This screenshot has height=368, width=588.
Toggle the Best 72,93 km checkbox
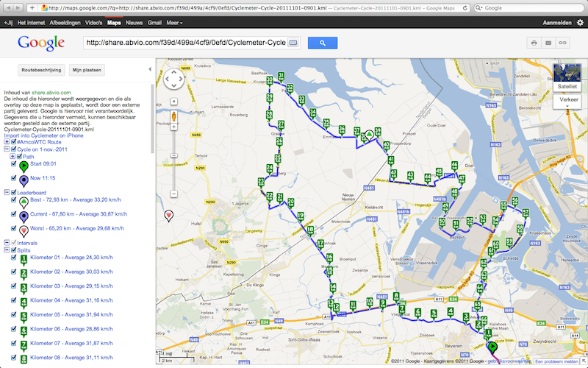[x=14, y=199]
